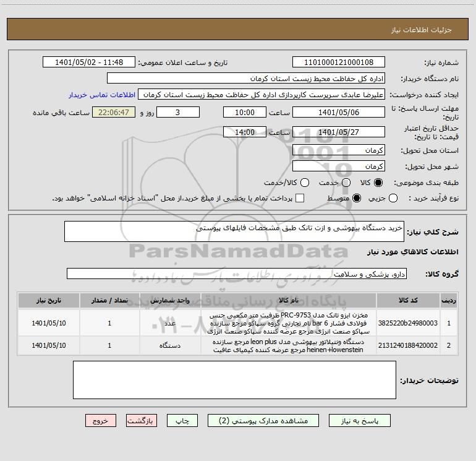
Task: Click the remaining time field 22:06:47
Action: point(114,113)
